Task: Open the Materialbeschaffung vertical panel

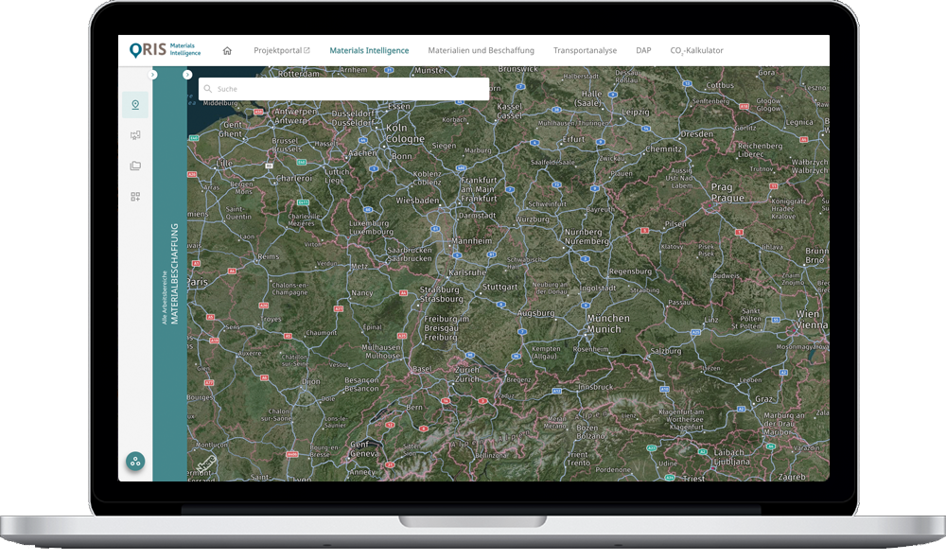Action: [174, 274]
